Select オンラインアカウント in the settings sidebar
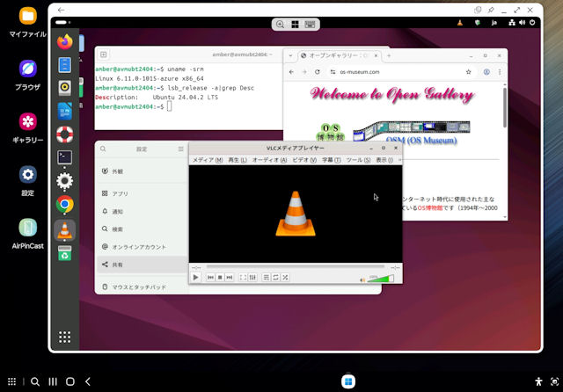This screenshot has height=392, width=563. [x=143, y=247]
